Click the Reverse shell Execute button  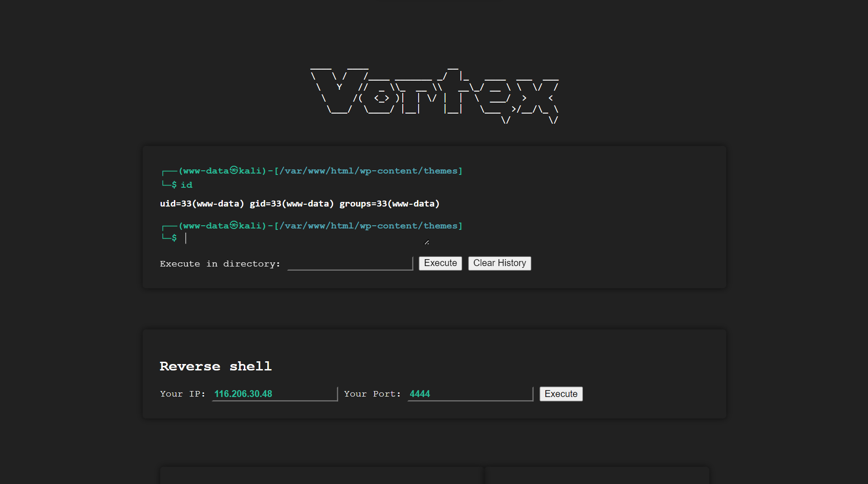[561, 394]
